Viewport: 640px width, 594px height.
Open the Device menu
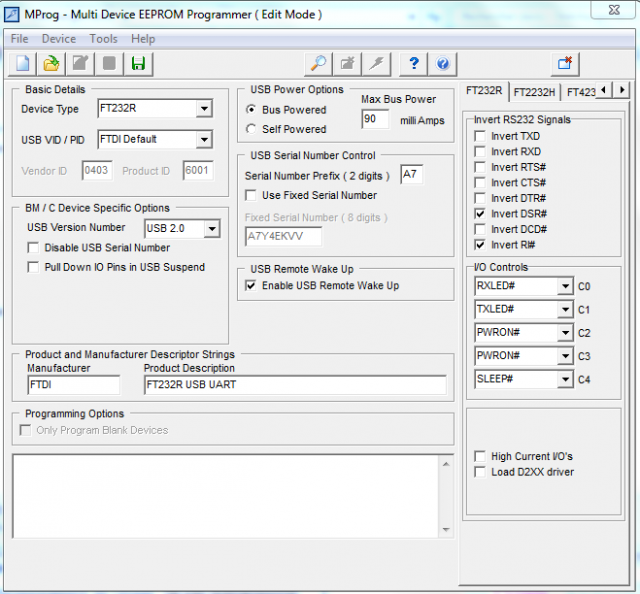coord(59,39)
